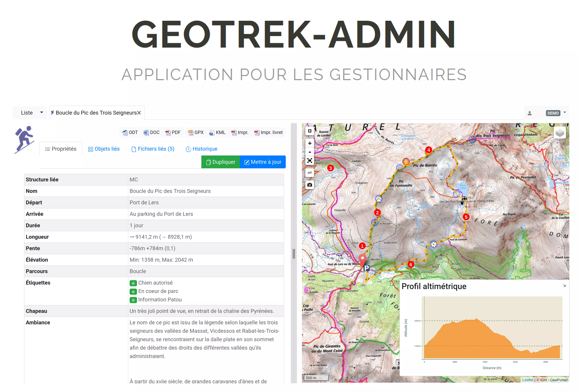
Task: Open the map layers switcher
Action: 559,133
